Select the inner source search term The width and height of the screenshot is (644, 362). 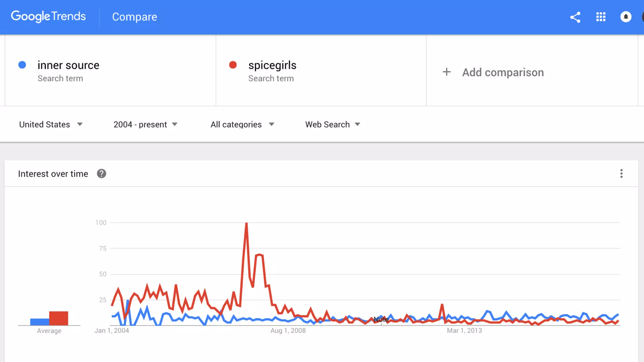[x=68, y=65]
